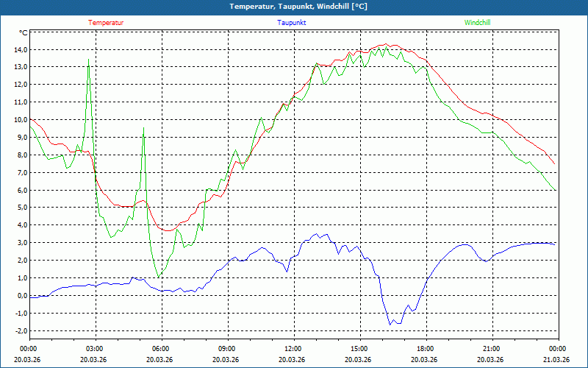Click the green Windchill minimum near 06:00
The width and height of the screenshot is (588, 368).
pyautogui.click(x=158, y=277)
